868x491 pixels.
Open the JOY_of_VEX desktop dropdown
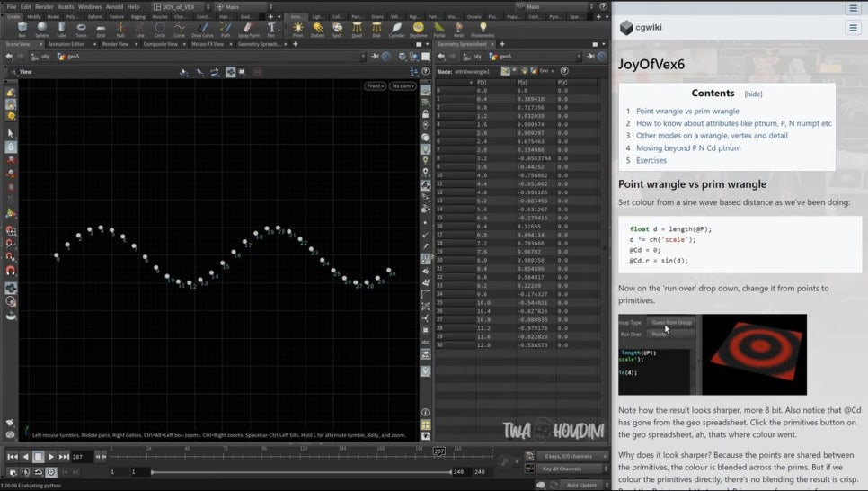pos(182,6)
